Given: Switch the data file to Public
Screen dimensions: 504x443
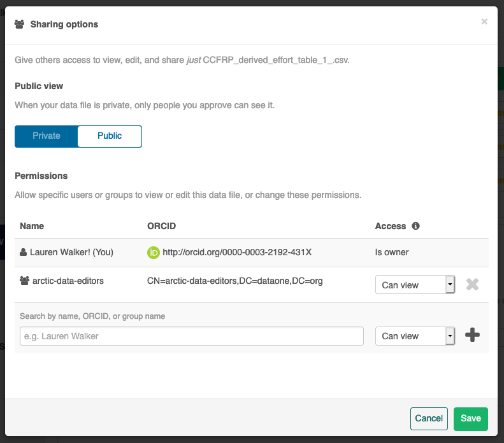Looking at the screenshot, I should coord(110,136).
